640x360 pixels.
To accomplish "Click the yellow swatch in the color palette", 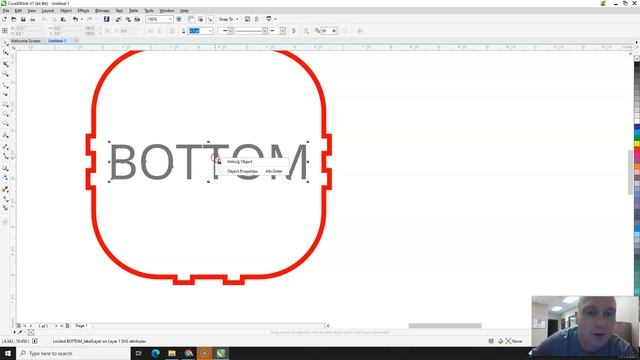I will tap(637, 144).
